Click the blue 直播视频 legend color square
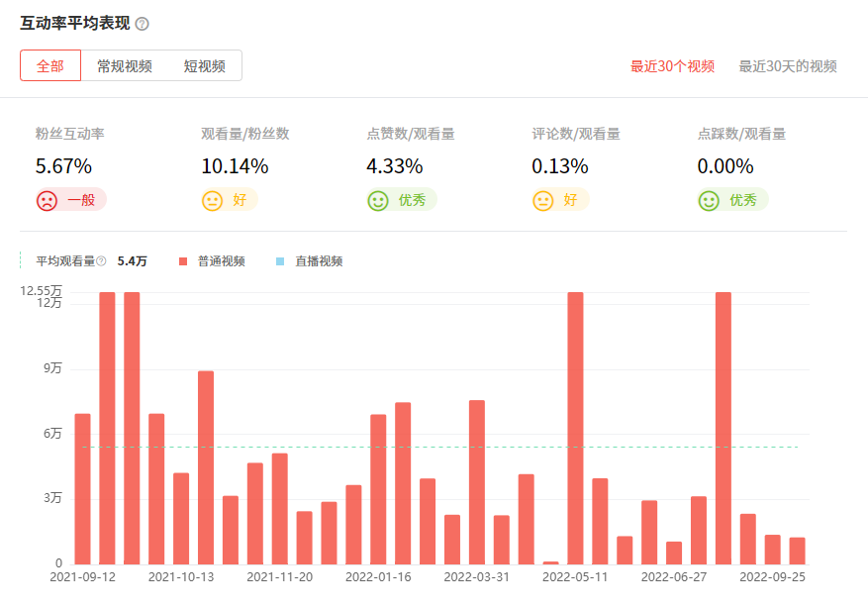 [x=280, y=261]
